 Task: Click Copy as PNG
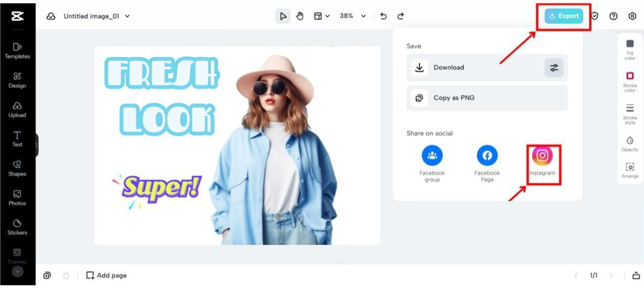487,98
